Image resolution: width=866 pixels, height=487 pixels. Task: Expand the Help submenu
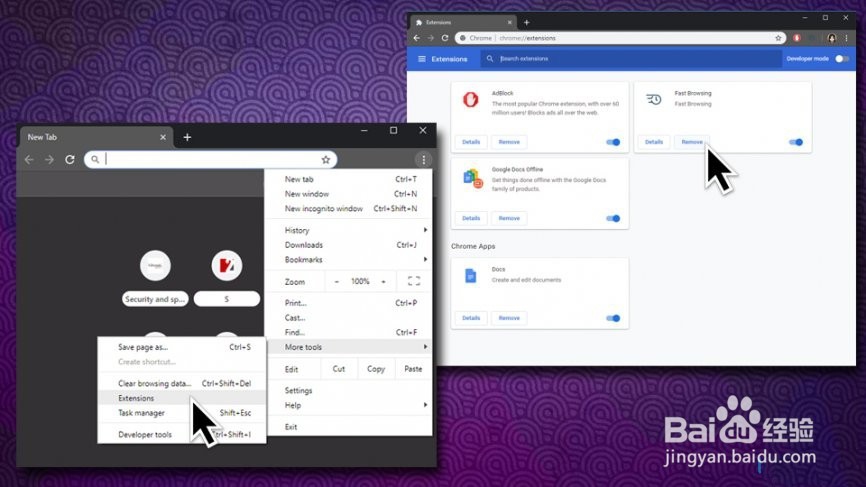(349, 405)
